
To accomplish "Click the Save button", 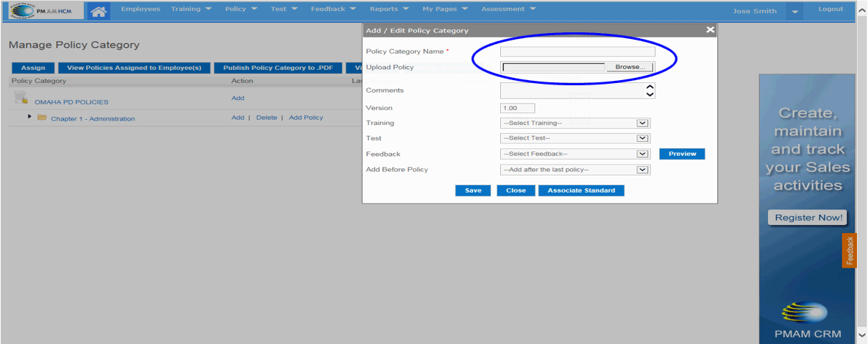I will click(473, 190).
